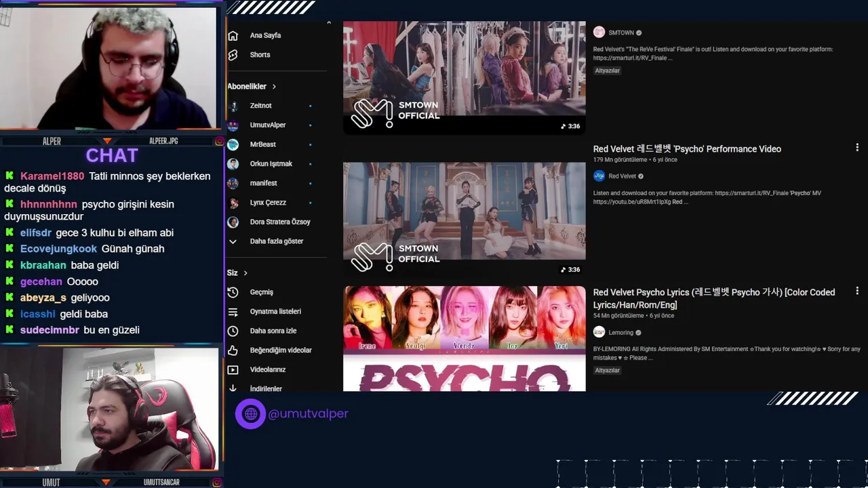Image resolution: width=868 pixels, height=488 pixels.
Task: Select Geçmiş menu entry
Action: click(x=261, y=292)
